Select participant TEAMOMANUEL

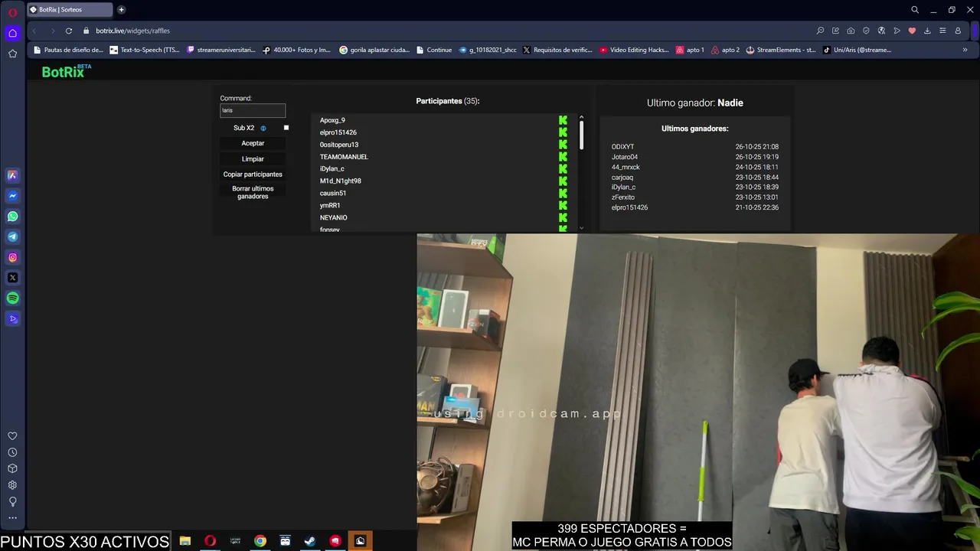tap(344, 157)
